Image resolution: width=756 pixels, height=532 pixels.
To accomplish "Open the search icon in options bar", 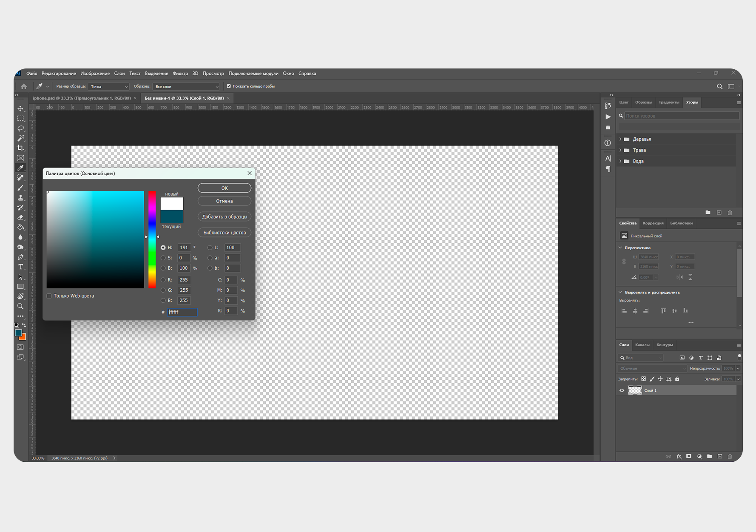I will point(719,86).
